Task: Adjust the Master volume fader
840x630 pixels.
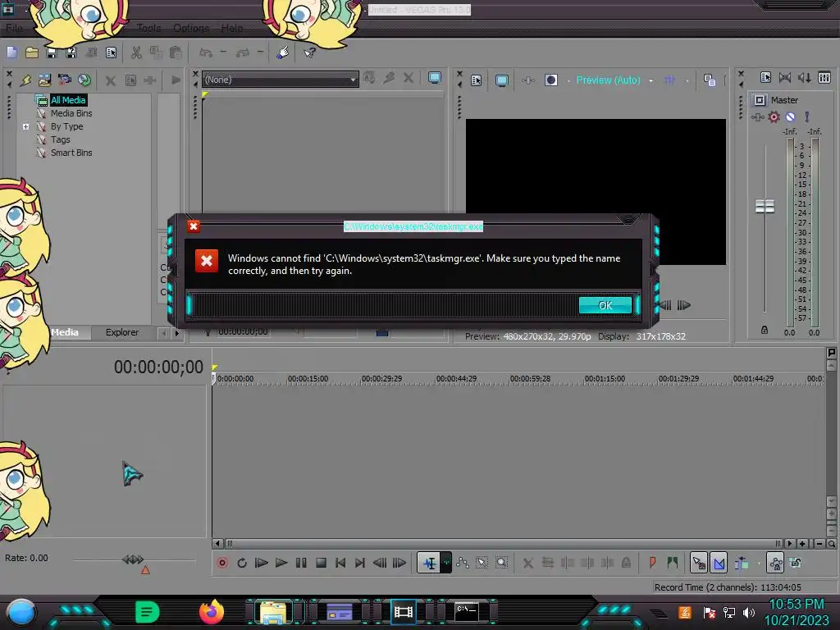Action: click(x=765, y=206)
